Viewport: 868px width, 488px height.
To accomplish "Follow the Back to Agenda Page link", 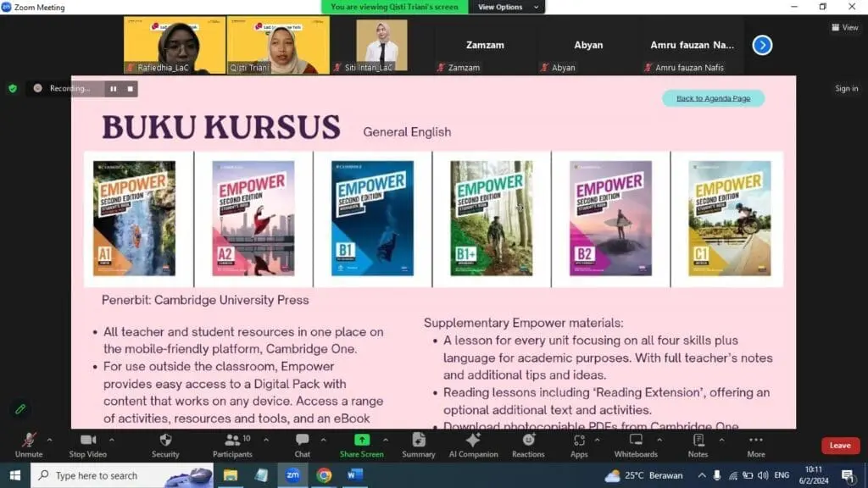I will pos(713,98).
